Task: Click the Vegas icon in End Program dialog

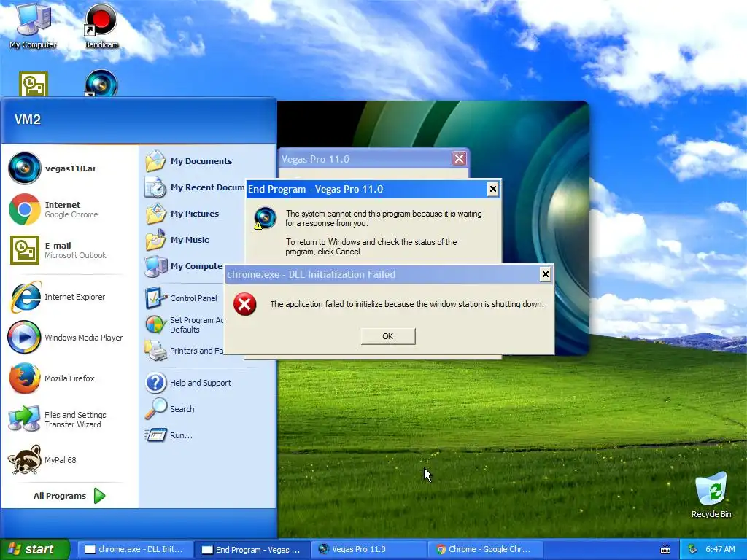Action: [265, 218]
